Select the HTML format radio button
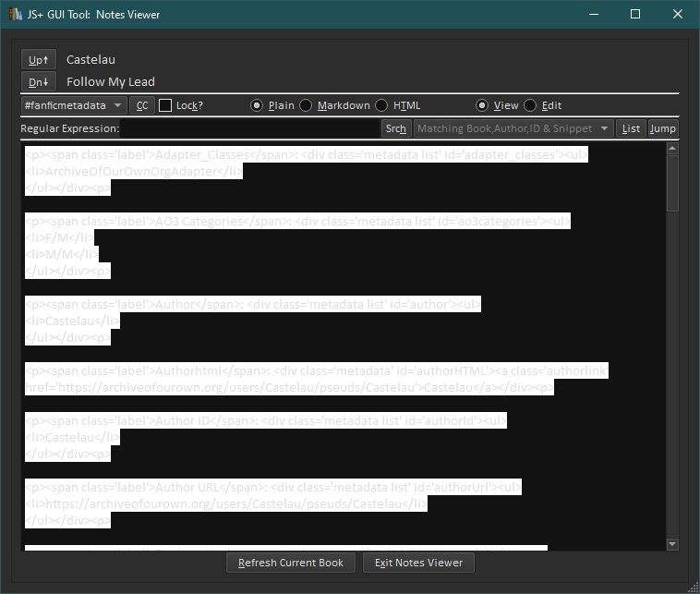 (x=381, y=105)
